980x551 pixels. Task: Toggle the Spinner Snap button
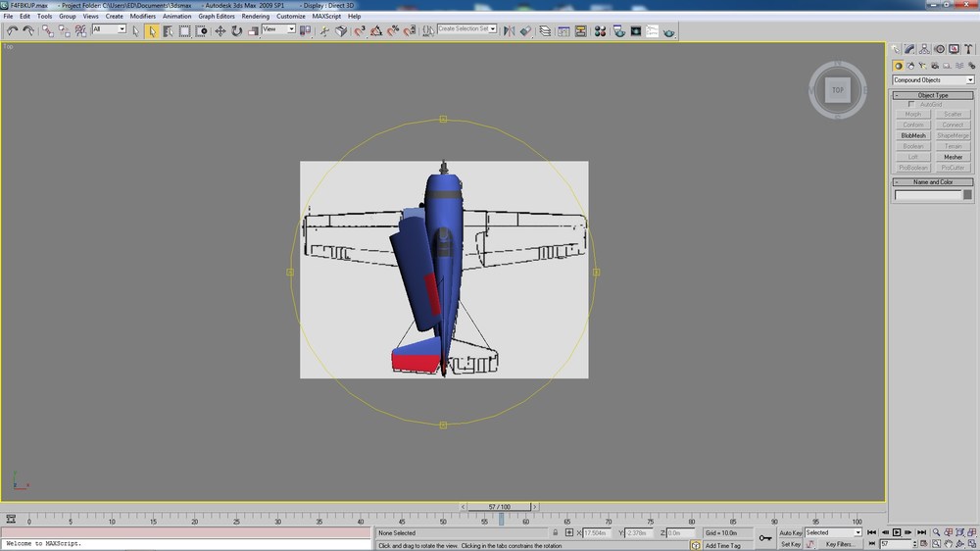point(410,30)
